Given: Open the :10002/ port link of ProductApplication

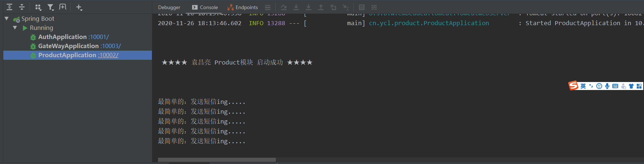Looking at the screenshot, I should (108, 55).
